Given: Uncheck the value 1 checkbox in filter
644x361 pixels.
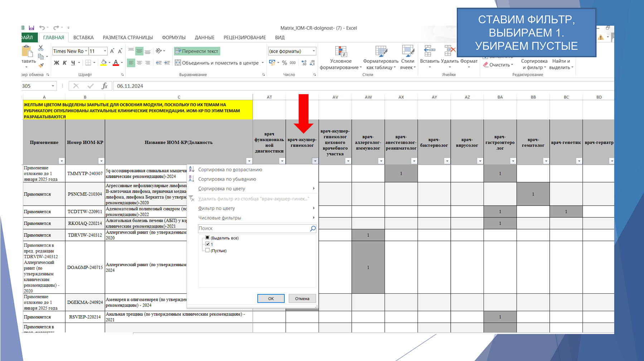Looking at the screenshot, I should click(207, 244).
